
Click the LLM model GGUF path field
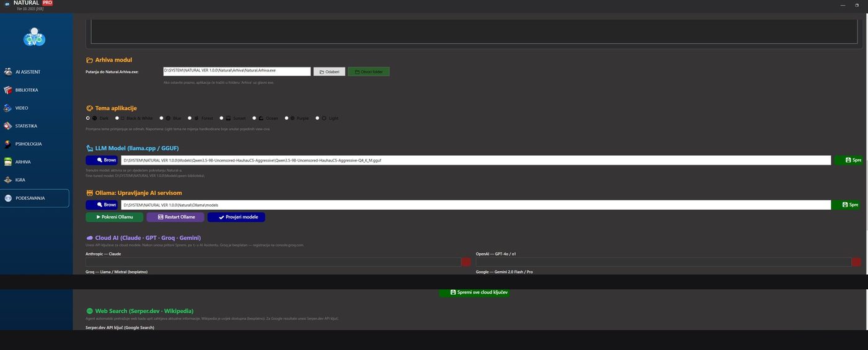(x=476, y=160)
